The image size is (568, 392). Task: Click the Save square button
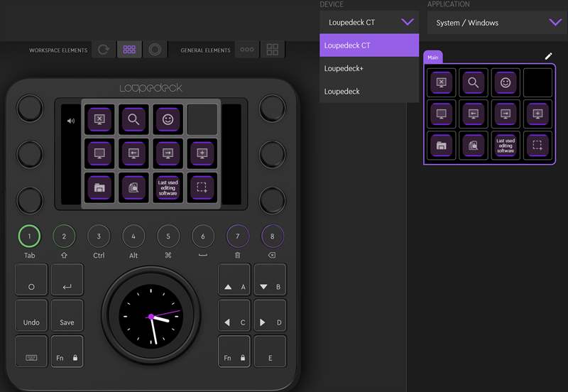click(67, 315)
